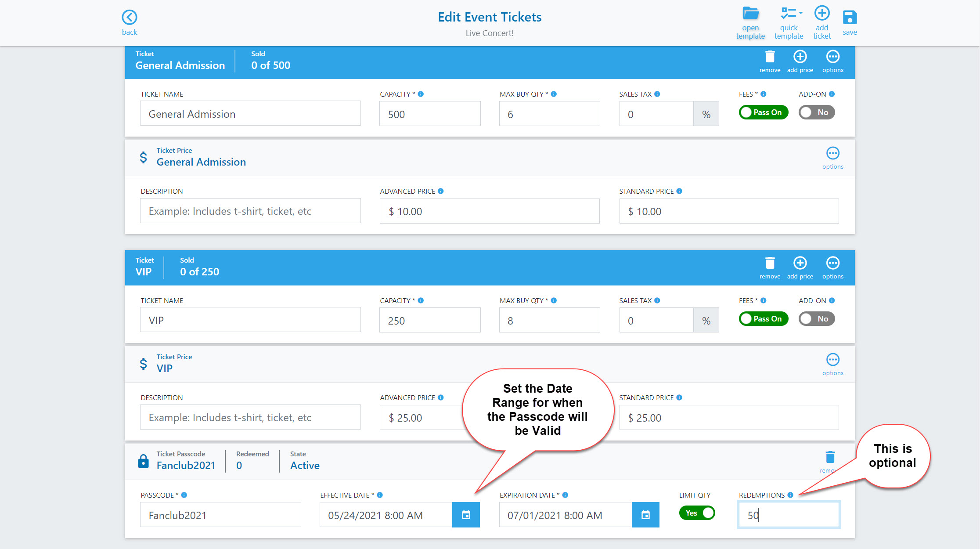Edit General Admission standard price $10.00

[x=729, y=211]
